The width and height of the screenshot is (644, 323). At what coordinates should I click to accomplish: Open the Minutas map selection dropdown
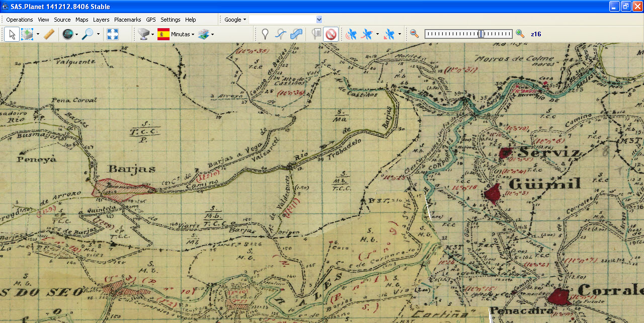click(x=183, y=34)
